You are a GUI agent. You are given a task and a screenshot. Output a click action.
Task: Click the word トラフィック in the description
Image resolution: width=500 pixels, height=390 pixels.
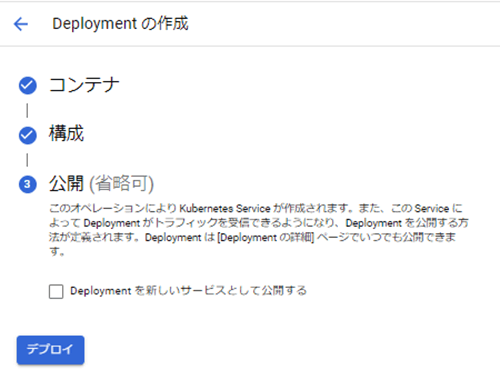186,223
